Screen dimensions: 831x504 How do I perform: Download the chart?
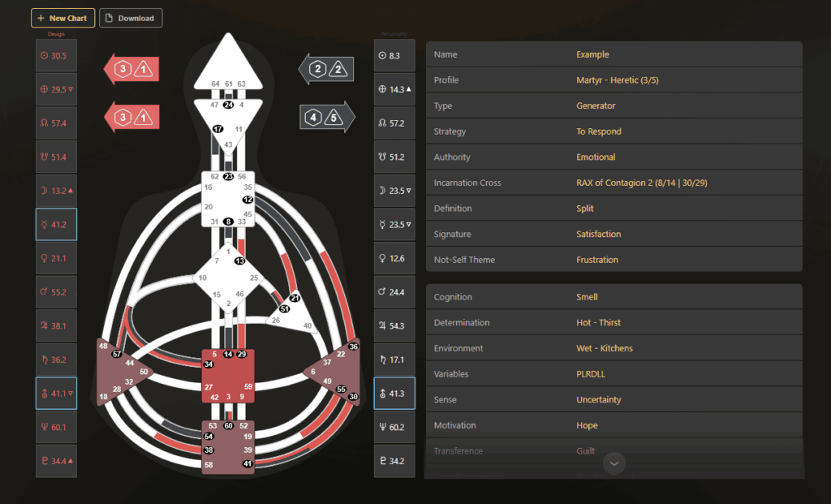click(x=131, y=18)
